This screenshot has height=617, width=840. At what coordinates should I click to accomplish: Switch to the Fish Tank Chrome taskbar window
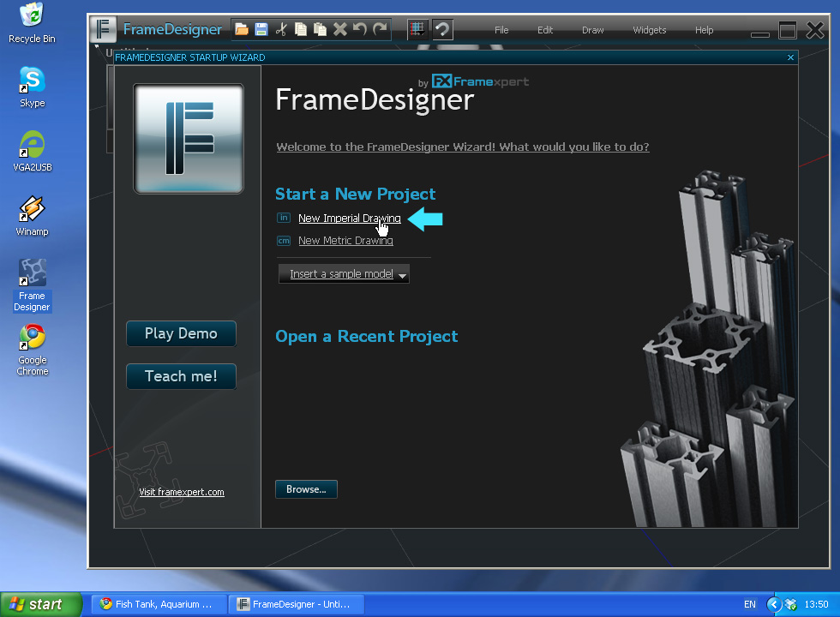click(159, 604)
